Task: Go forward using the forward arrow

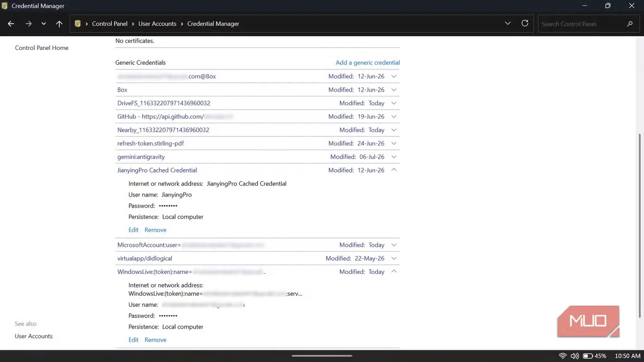Action: pyautogui.click(x=29, y=24)
